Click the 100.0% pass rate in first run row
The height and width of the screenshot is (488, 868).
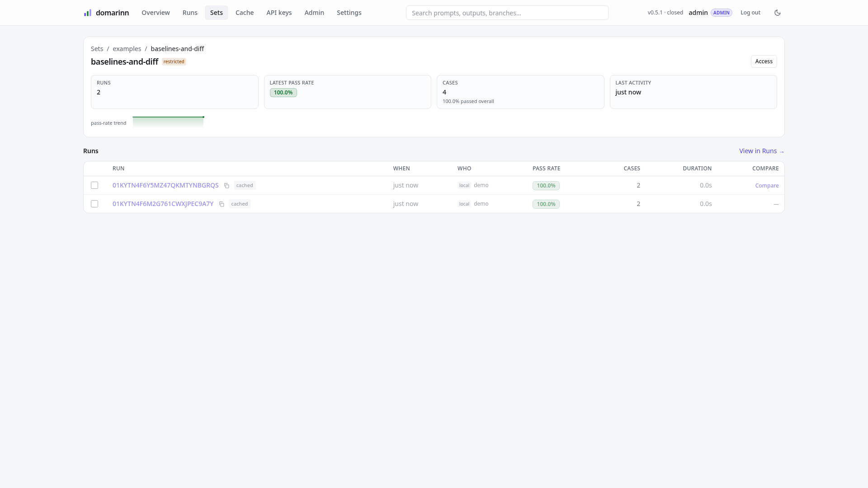tap(546, 186)
